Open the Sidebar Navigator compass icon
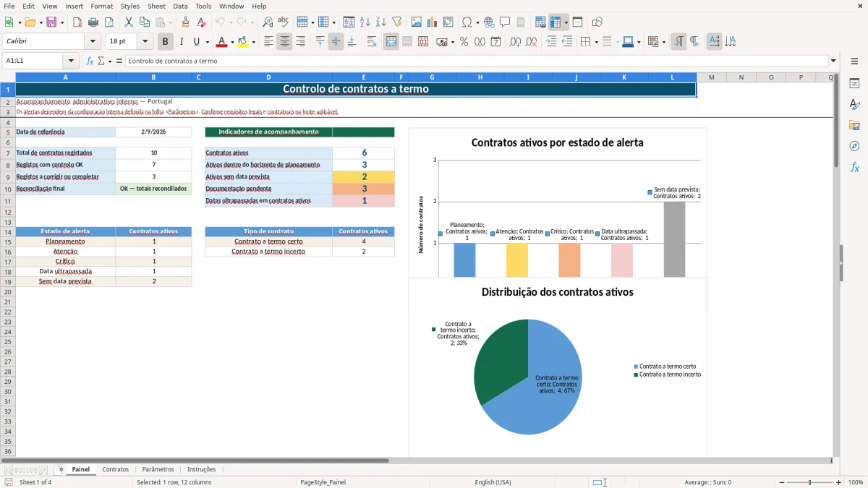 tap(854, 146)
